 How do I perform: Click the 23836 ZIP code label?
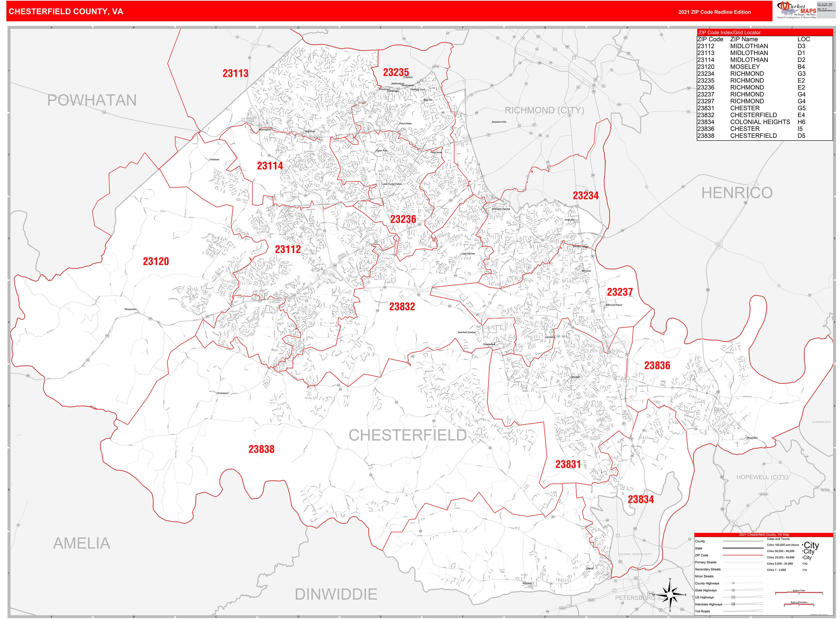click(x=657, y=366)
